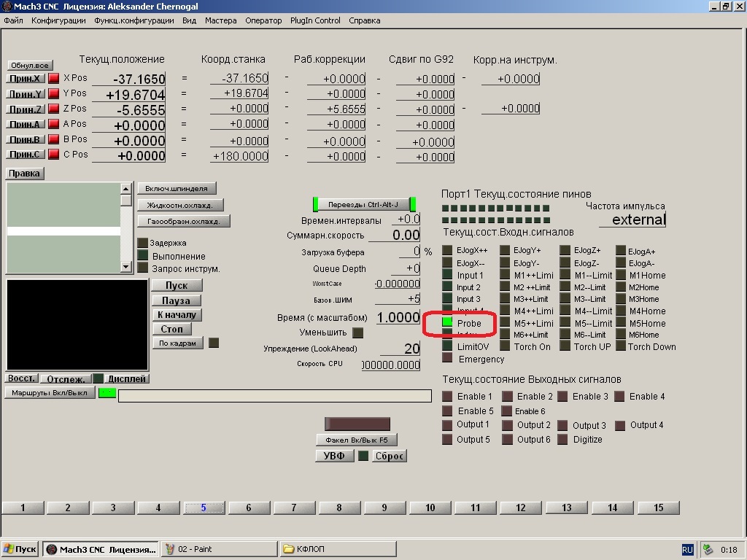Toggle the LED beside По кадрам button
The image size is (747, 560).
pos(214,343)
